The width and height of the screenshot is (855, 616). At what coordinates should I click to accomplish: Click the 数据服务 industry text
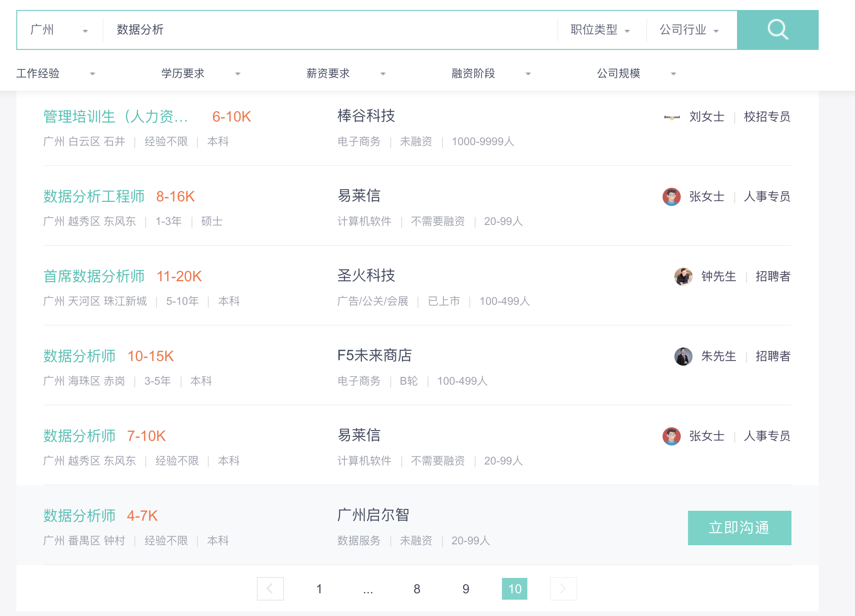pyautogui.click(x=359, y=541)
